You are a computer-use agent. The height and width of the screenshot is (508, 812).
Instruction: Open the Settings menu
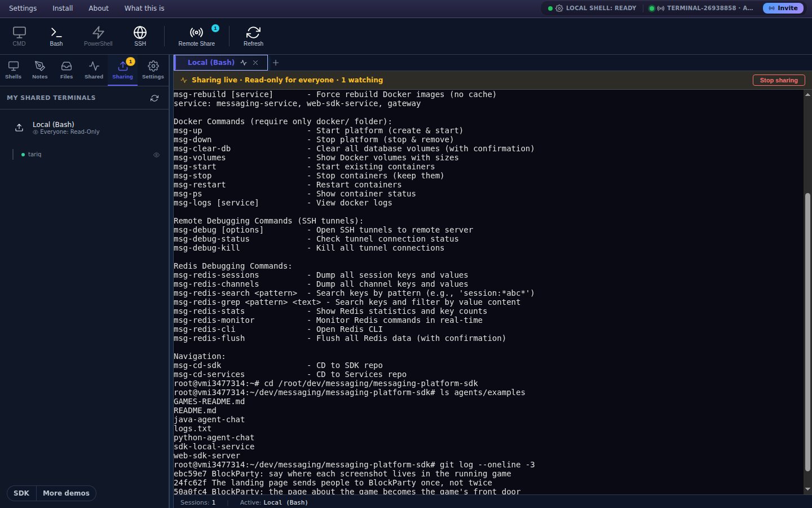tap(23, 8)
